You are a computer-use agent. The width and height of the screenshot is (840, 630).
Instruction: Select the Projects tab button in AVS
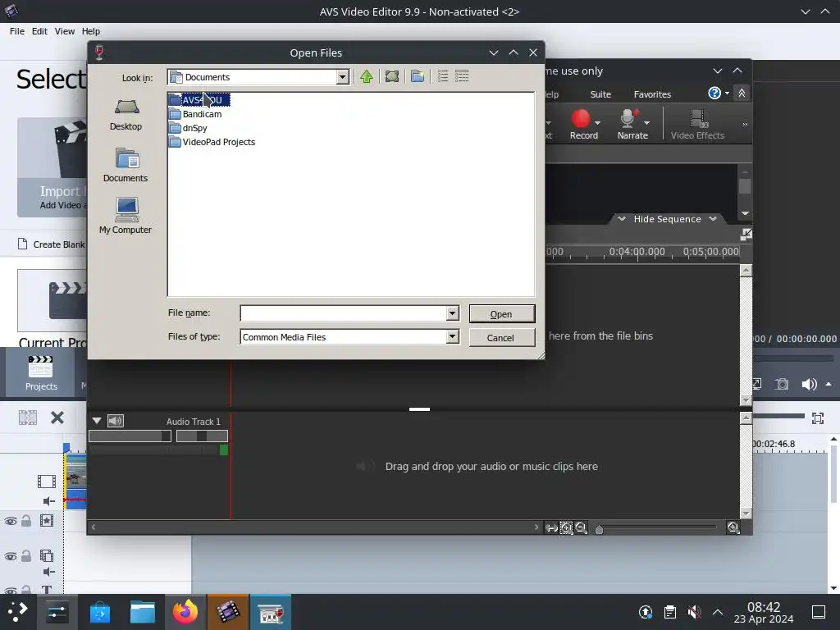(41, 372)
